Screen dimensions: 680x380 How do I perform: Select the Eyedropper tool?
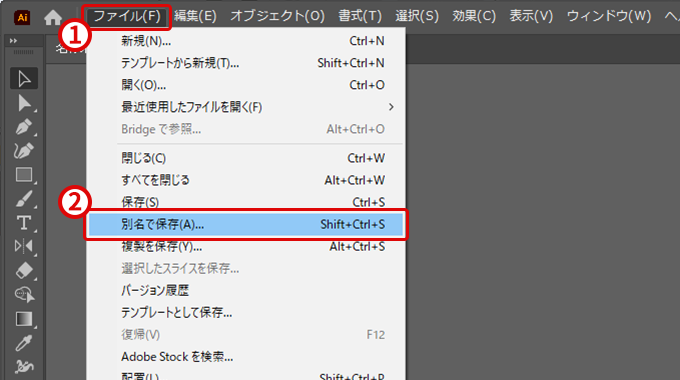coord(24,343)
